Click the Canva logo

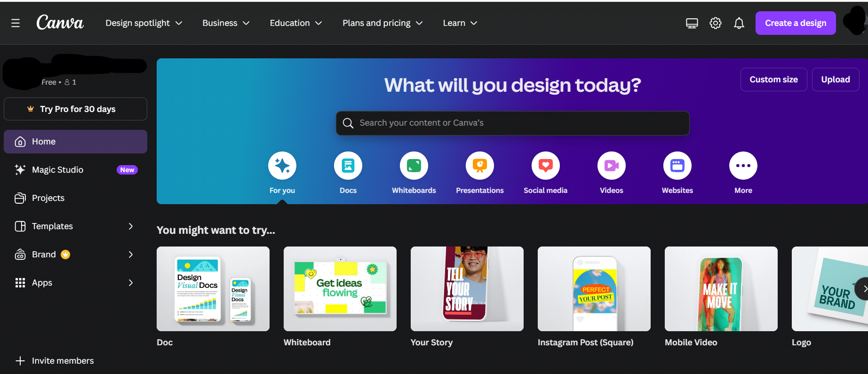[x=60, y=23]
